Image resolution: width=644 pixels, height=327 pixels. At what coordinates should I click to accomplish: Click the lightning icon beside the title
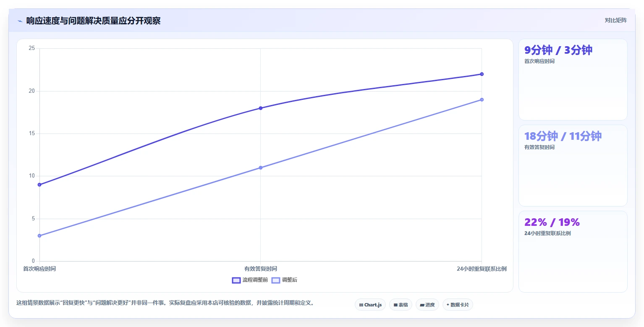click(x=20, y=21)
